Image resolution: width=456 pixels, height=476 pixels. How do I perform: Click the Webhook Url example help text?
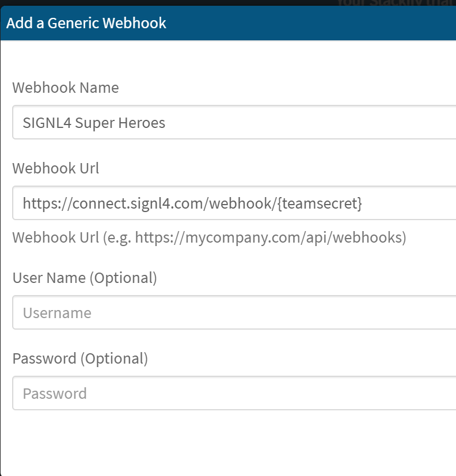209,237
